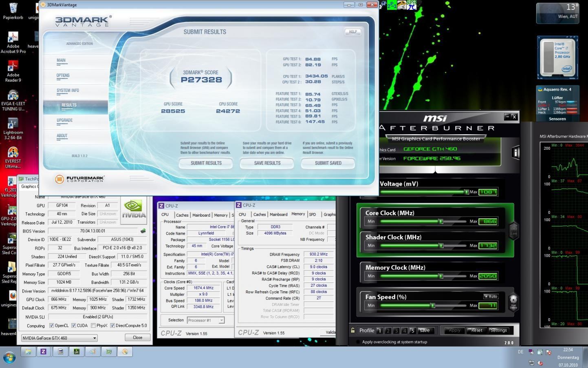Click the Fan Speed value field 71
This screenshot has height=368, width=588.
coord(488,305)
